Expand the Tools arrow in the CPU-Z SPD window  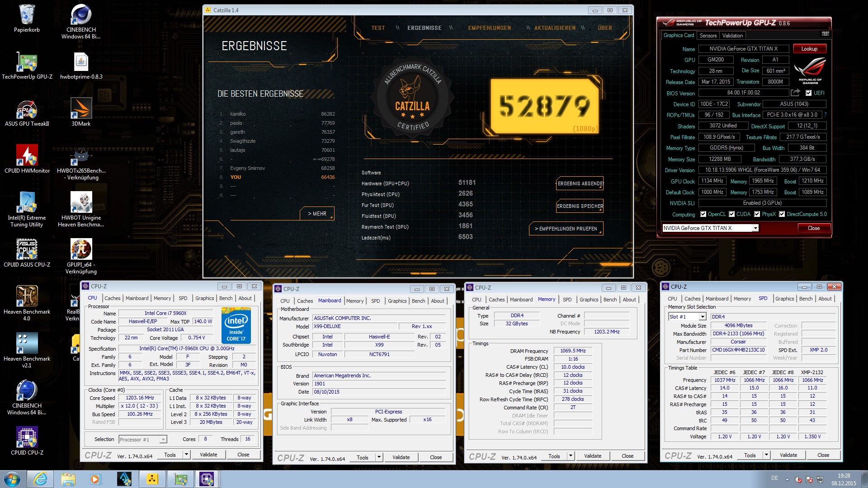(766, 455)
